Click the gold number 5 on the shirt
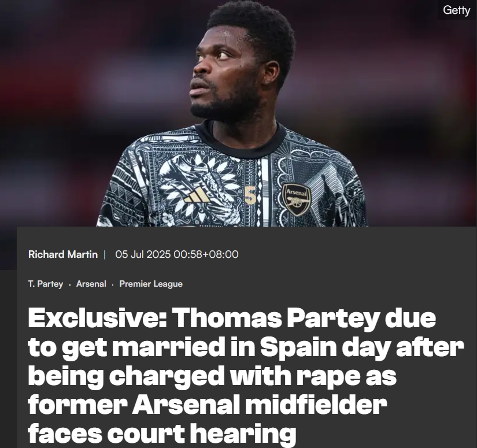 point(250,195)
